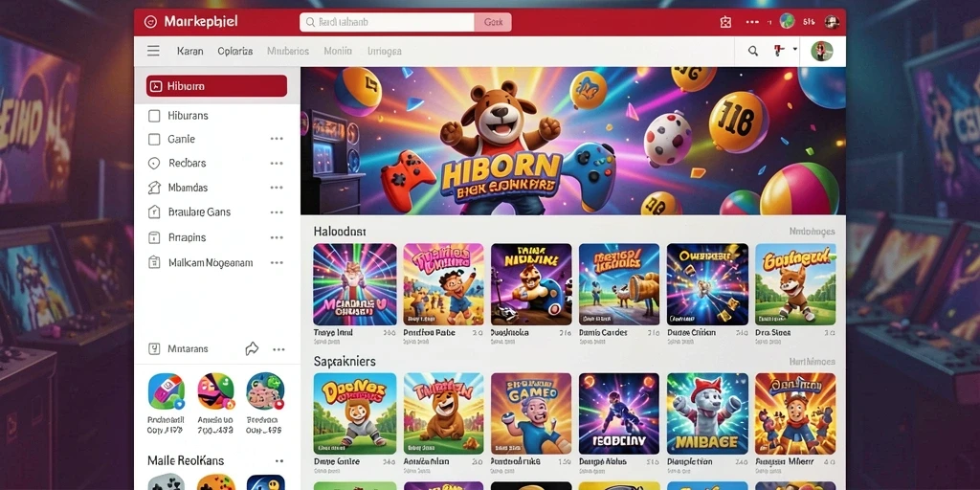This screenshot has height=490, width=980.
Task: Open the MIIBAGE game thumbnail
Action: [x=707, y=413]
